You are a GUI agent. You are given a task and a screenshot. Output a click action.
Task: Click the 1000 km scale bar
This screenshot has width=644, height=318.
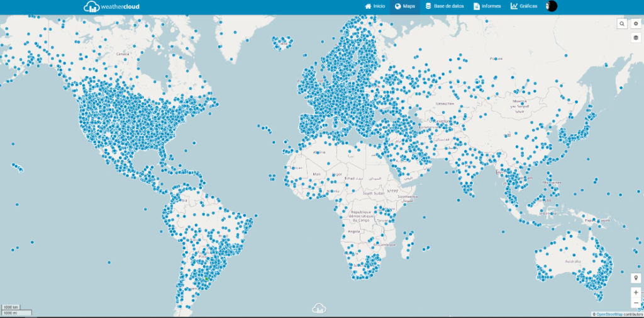point(11,307)
